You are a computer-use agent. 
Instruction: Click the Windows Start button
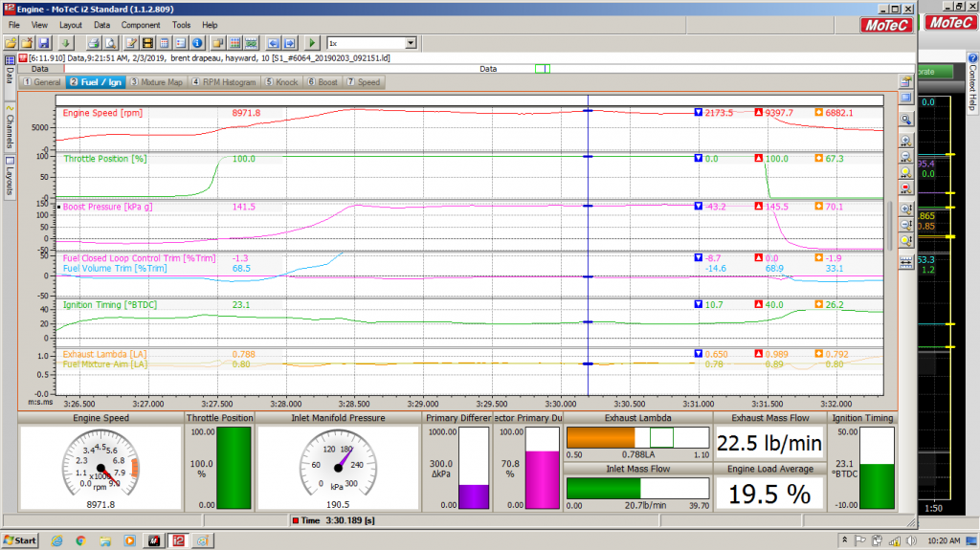[19, 540]
